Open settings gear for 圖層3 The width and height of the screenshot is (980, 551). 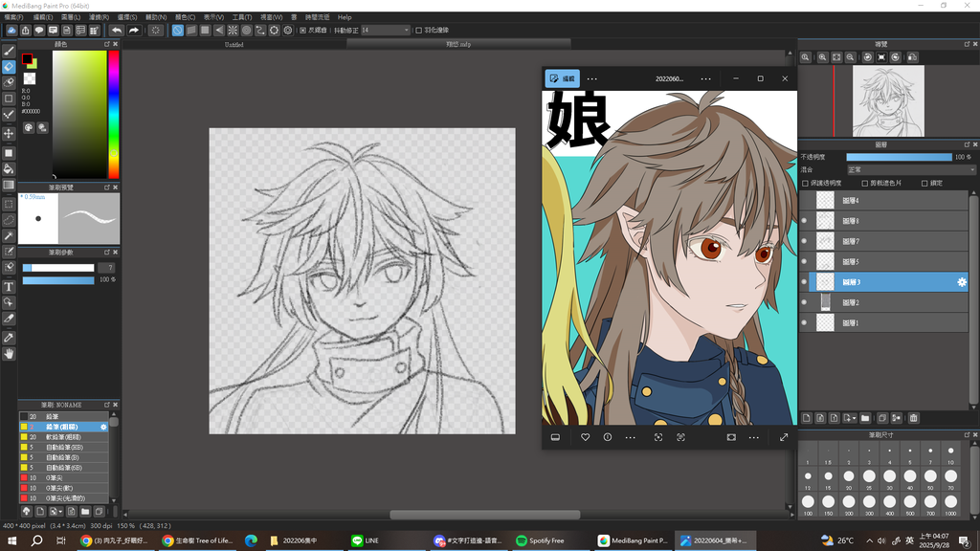(x=962, y=282)
